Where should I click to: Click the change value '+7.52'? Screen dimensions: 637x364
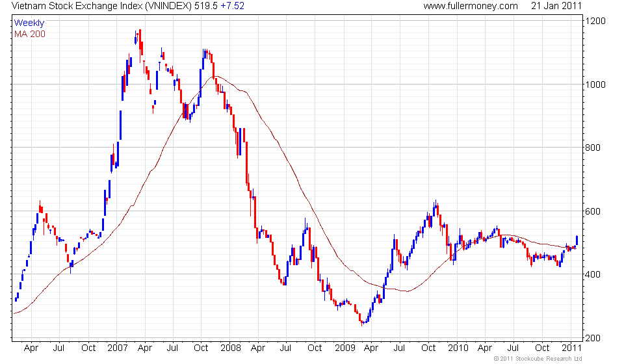click(233, 6)
